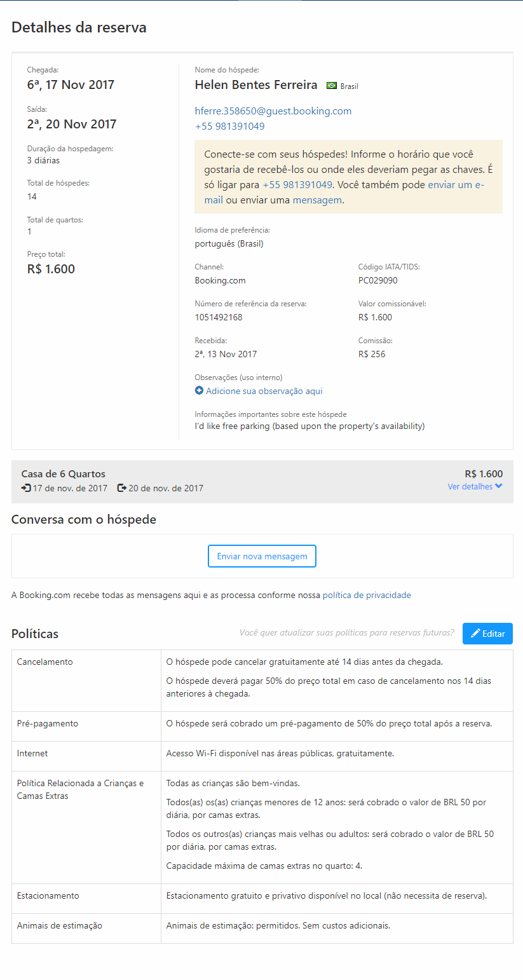Click the phone number below the email

click(x=229, y=126)
